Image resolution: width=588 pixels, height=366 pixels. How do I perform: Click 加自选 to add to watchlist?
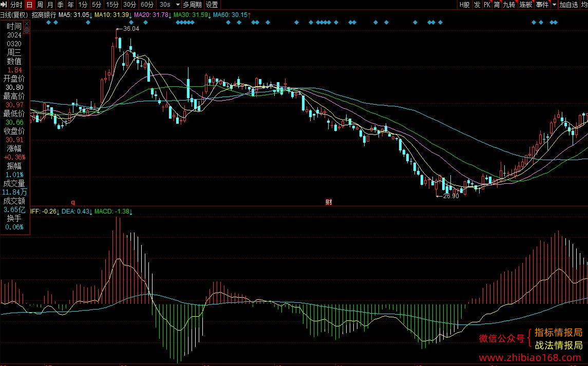[568, 5]
